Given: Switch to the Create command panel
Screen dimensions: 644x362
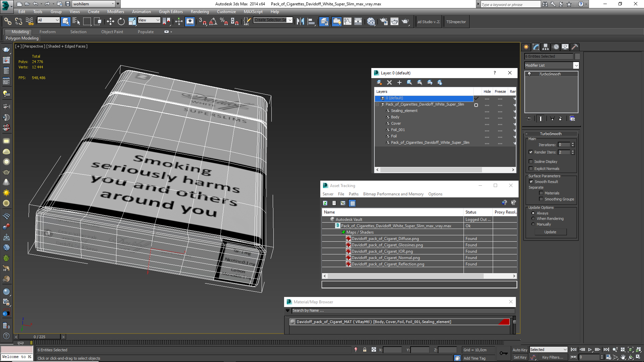Looking at the screenshot, I should pos(526,47).
